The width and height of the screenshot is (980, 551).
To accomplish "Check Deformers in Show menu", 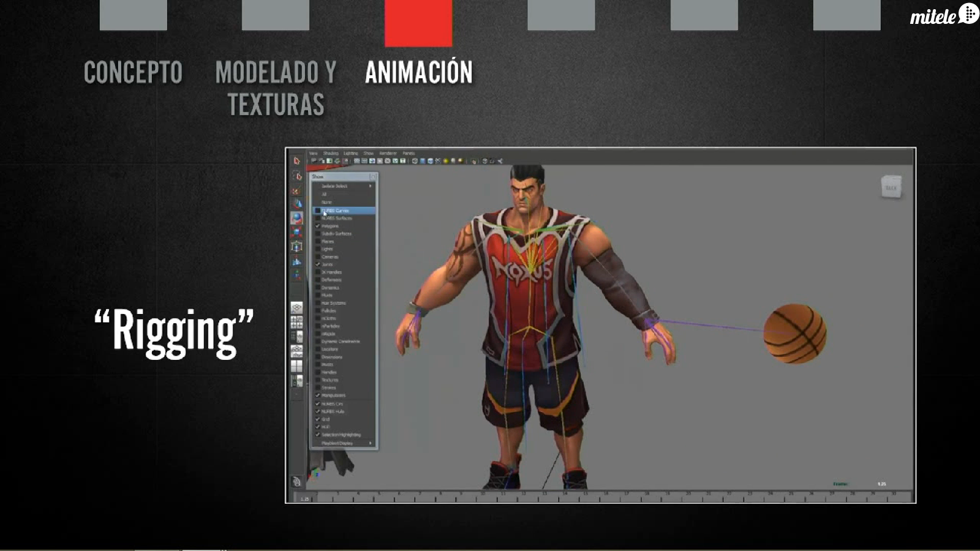I will (x=344, y=280).
